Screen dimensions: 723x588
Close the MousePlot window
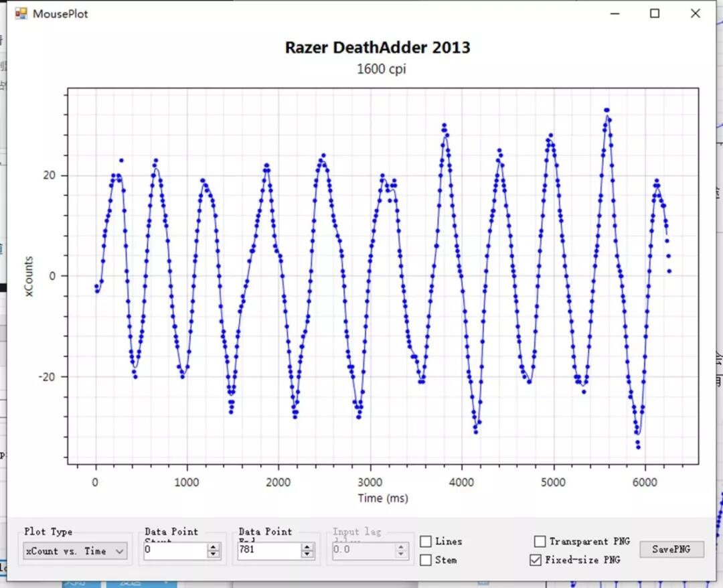696,13
